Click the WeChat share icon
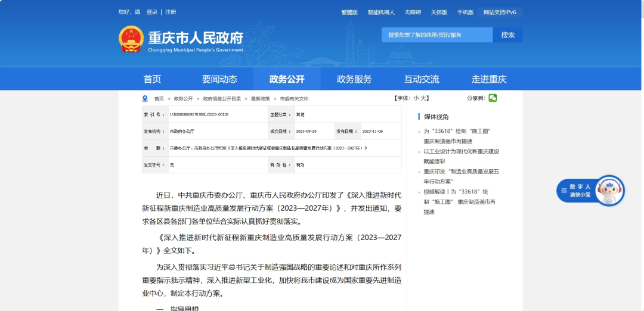Image resolution: width=644 pixels, height=311 pixels. (493, 98)
